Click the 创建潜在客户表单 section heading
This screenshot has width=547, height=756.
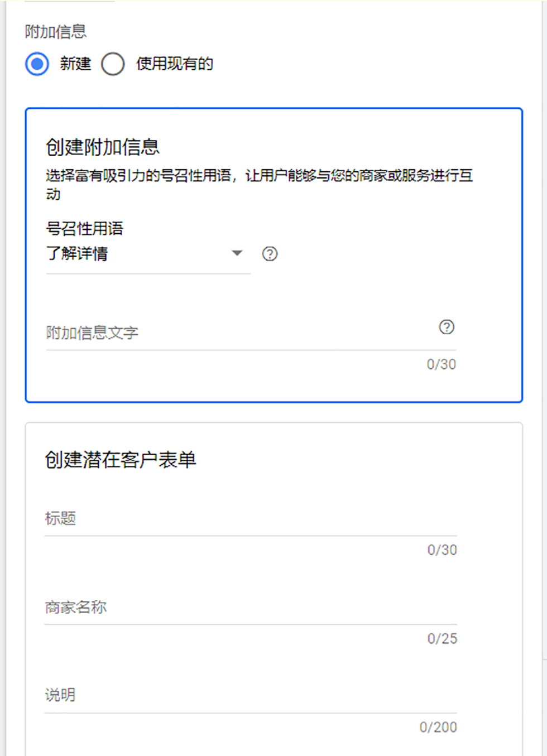pyautogui.click(x=121, y=460)
